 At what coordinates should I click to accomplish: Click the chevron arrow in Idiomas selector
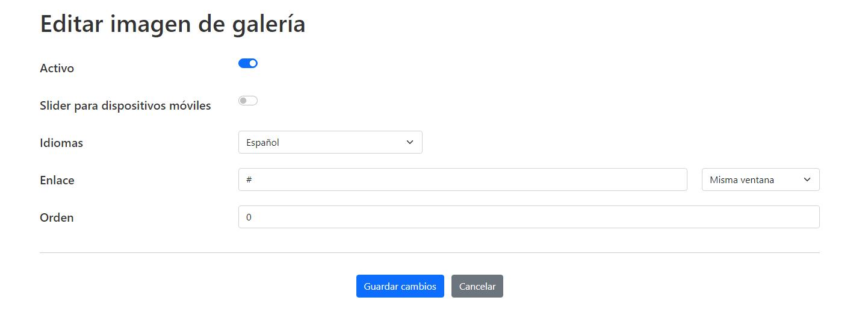click(x=410, y=143)
